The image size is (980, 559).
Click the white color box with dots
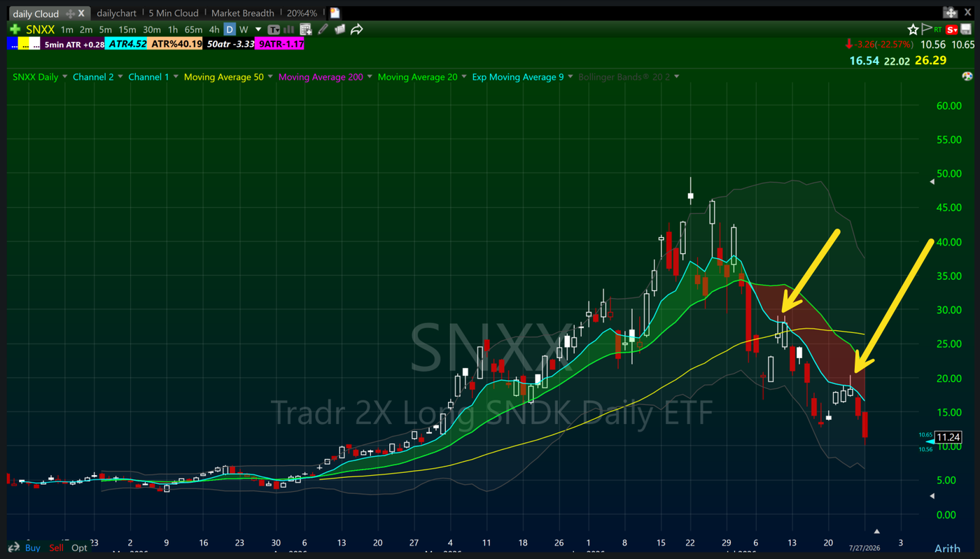[35, 44]
